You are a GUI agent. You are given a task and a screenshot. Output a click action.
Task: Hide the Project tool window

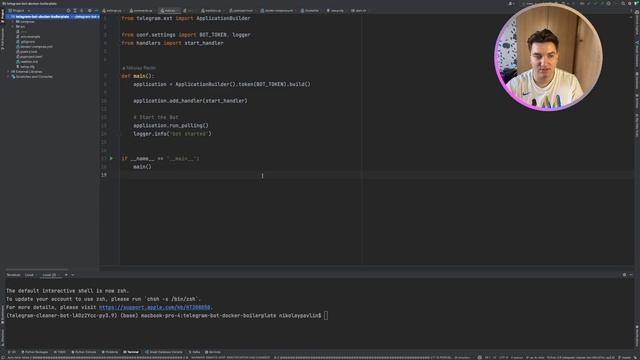(96, 11)
